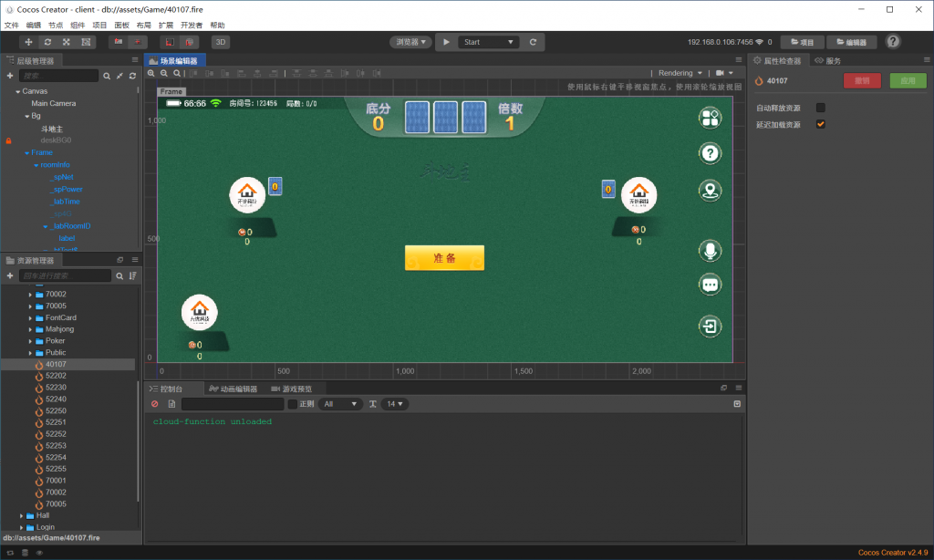Open the Rendering dropdown in scene editor
Screen dimensions: 934x560
coord(680,73)
